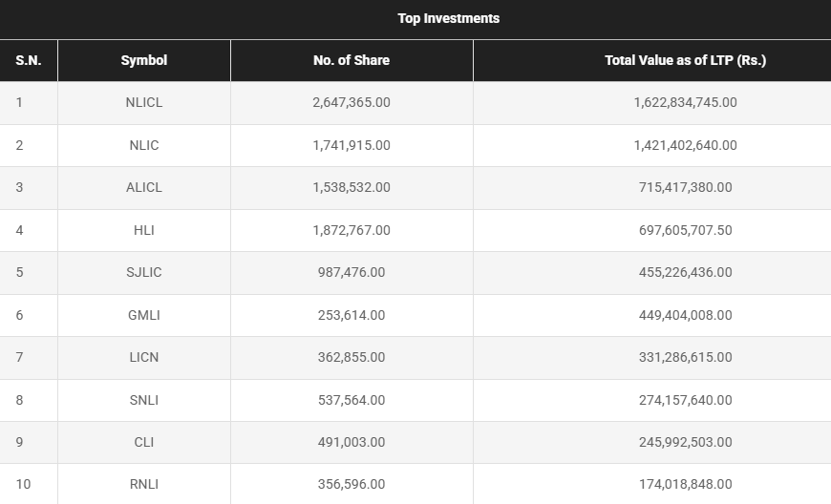Click the Symbol column header
Screen dimensions: 831x504
[x=143, y=60]
